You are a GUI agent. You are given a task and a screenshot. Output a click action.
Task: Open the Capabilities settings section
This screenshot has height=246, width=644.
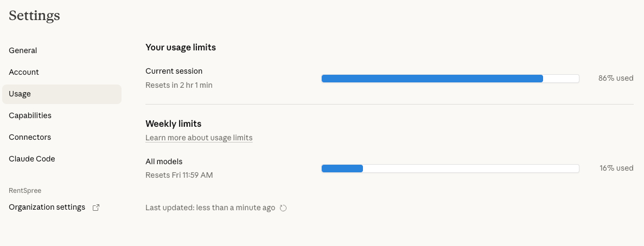(30, 115)
